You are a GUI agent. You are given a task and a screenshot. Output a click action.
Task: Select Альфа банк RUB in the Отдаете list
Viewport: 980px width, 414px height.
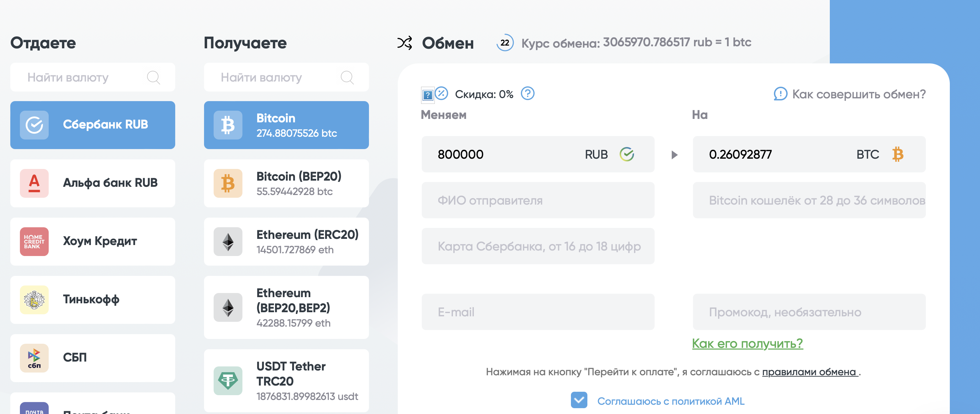coord(93,183)
